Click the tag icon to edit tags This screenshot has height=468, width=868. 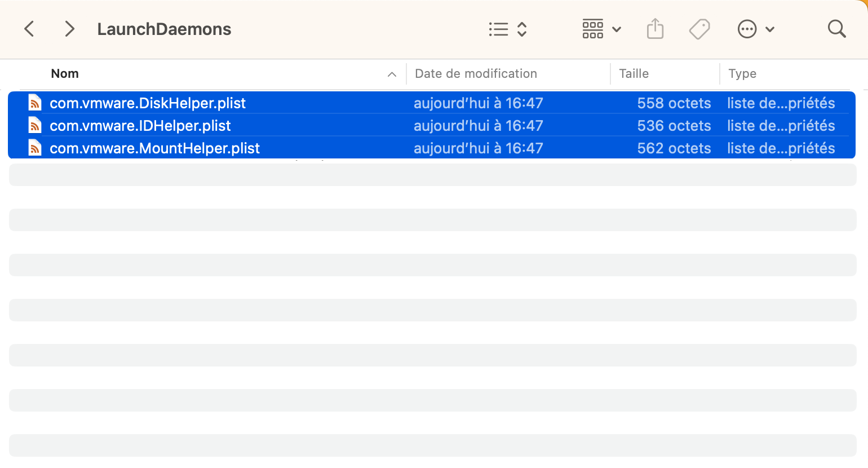point(699,29)
